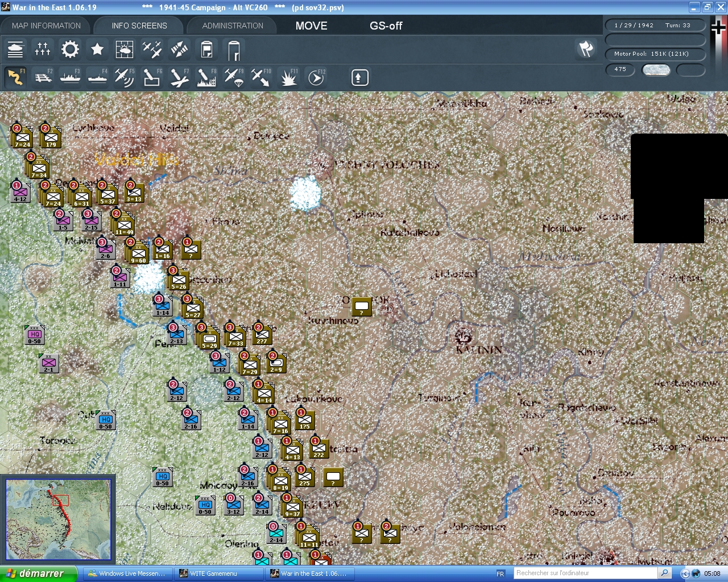Open the MAP INFORMATION menu
This screenshot has height=582, width=728.
click(x=45, y=26)
